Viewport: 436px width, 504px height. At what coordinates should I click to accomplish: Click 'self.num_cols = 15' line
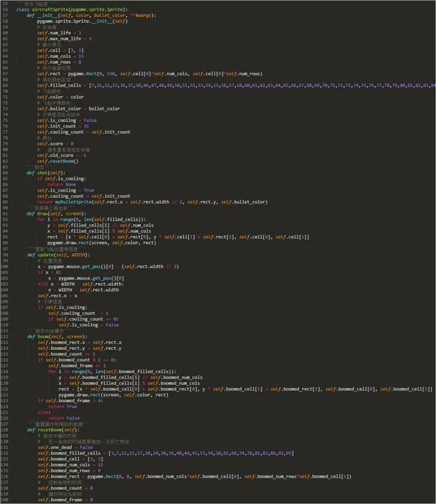pyautogui.click(x=61, y=56)
